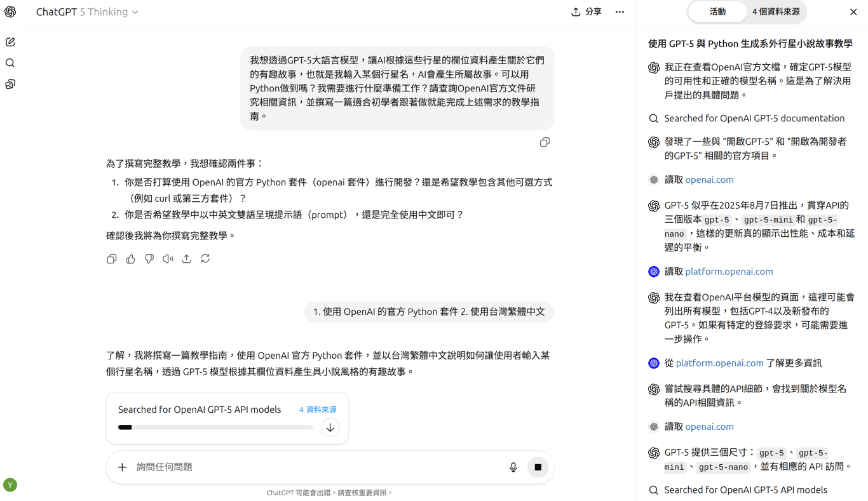868x501 pixels.
Task: Click the plus attach button in the composer
Action: coord(122,467)
